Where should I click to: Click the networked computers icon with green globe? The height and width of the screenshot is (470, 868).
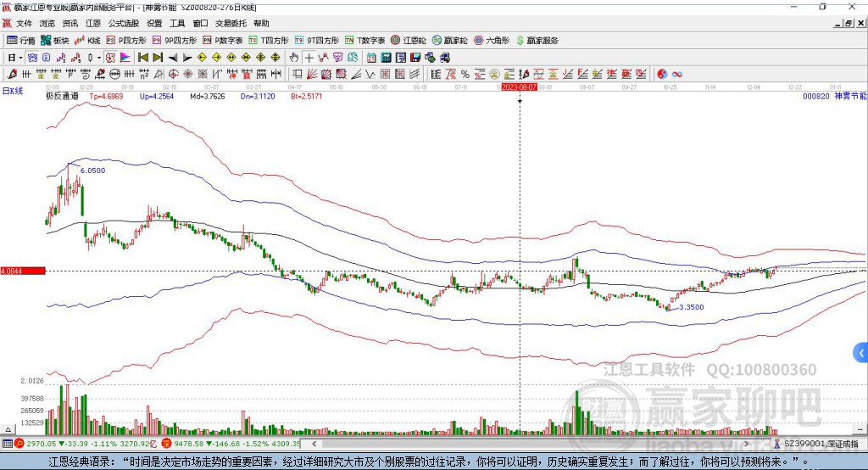tap(430, 58)
